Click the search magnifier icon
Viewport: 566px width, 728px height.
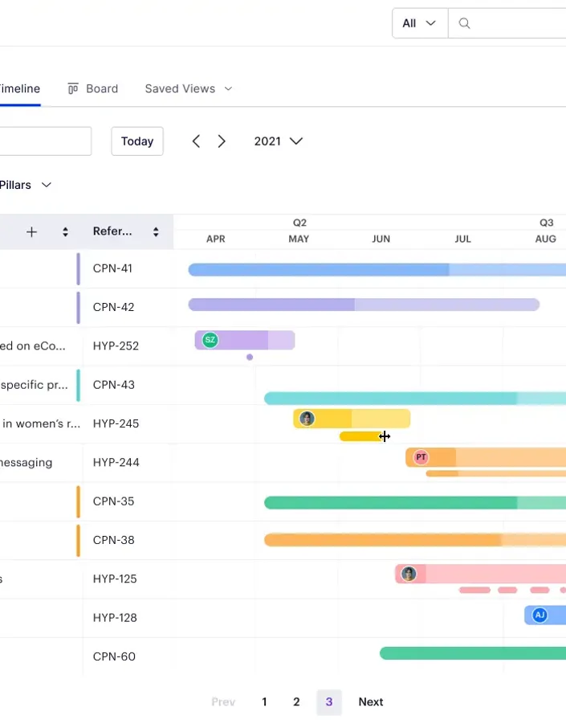(x=464, y=23)
